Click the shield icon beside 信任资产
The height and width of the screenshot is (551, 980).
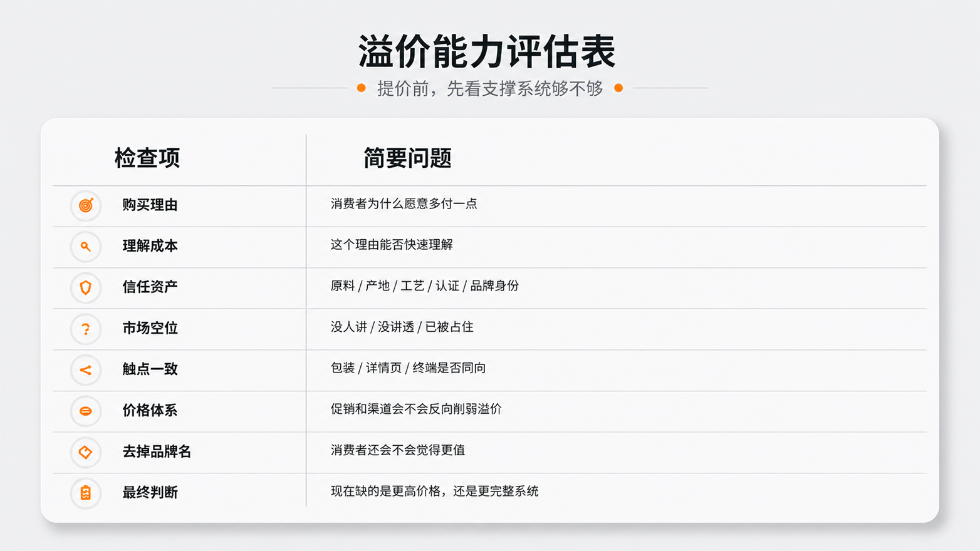(86, 287)
